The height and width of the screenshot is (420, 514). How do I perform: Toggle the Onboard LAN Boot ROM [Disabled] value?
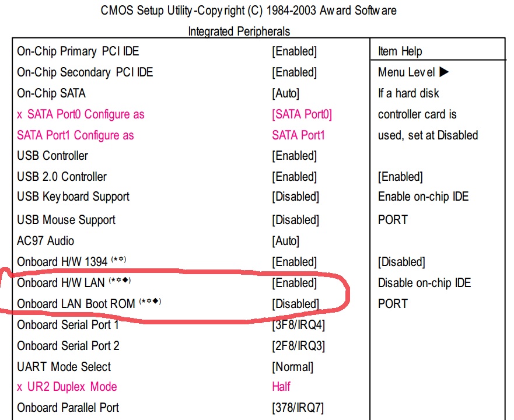click(295, 304)
